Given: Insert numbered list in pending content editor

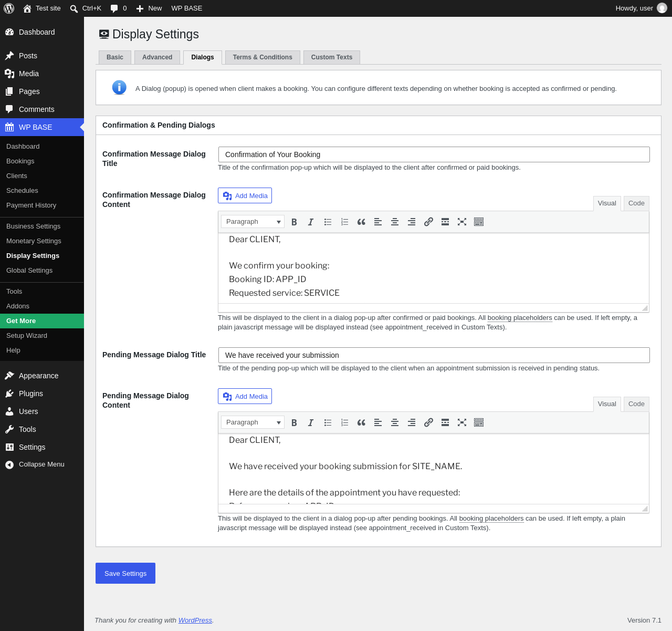Looking at the screenshot, I should pyautogui.click(x=344, y=422).
